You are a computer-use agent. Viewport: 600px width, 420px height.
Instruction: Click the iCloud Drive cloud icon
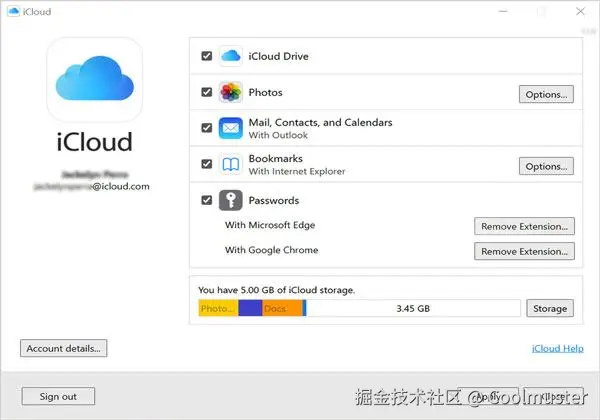pyautogui.click(x=231, y=56)
